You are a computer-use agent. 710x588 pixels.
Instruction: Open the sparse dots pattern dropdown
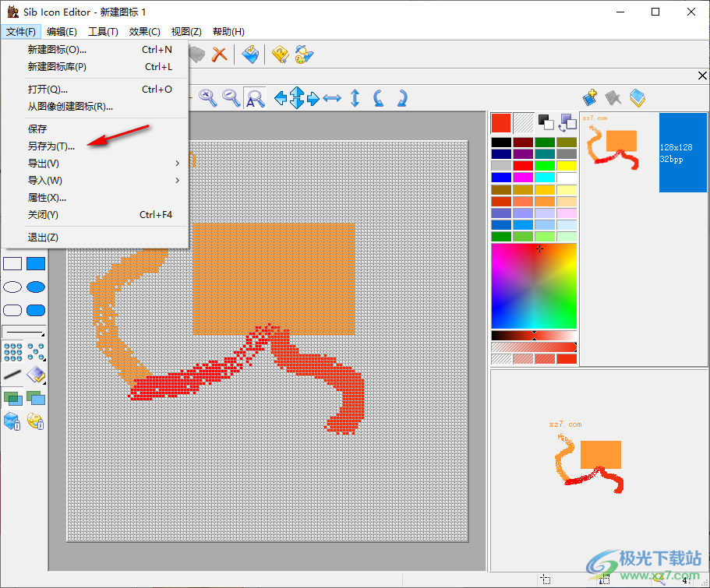pyautogui.click(x=36, y=352)
